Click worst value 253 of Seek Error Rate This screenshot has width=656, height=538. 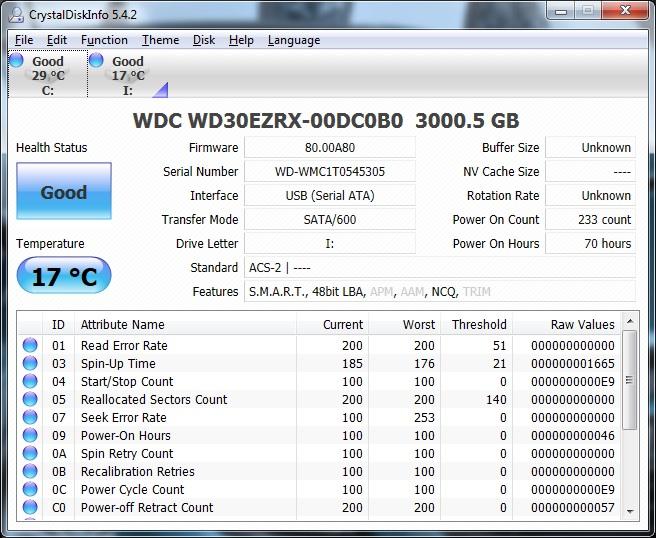(x=424, y=418)
